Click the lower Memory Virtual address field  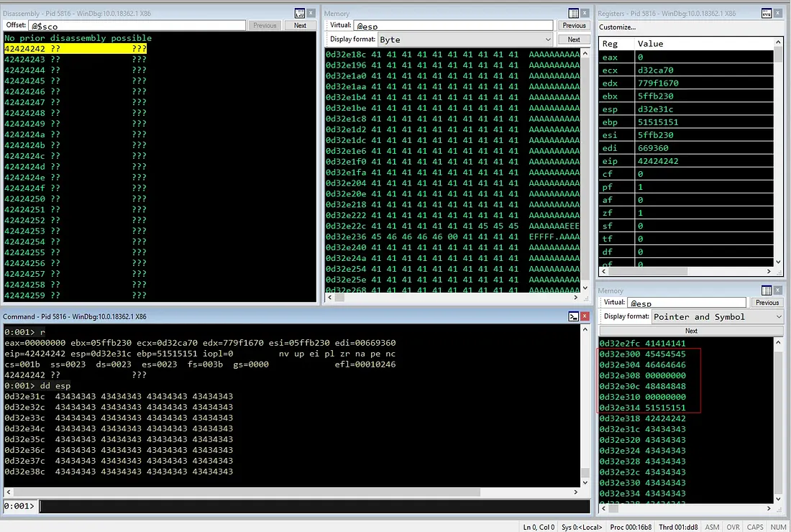(687, 303)
